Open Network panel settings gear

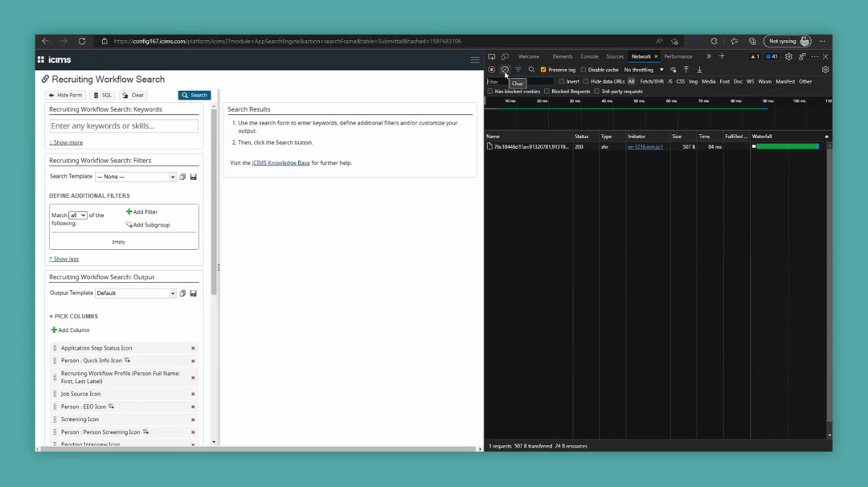click(825, 70)
